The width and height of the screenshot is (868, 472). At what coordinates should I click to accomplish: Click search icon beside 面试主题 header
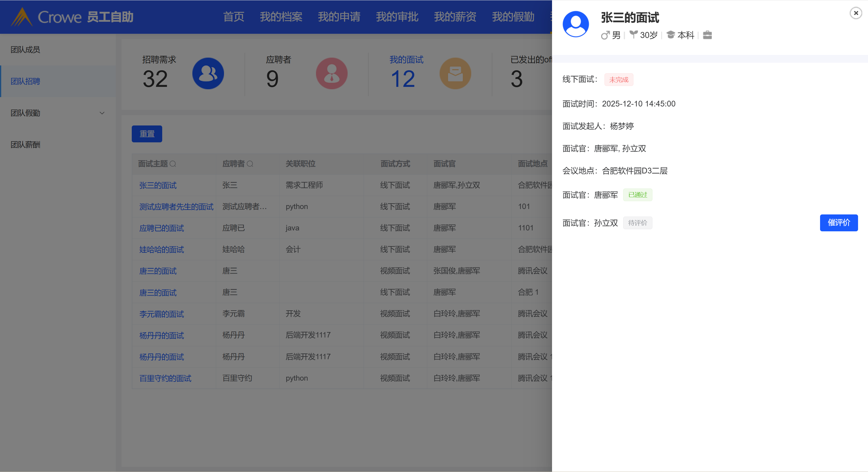pyautogui.click(x=173, y=164)
